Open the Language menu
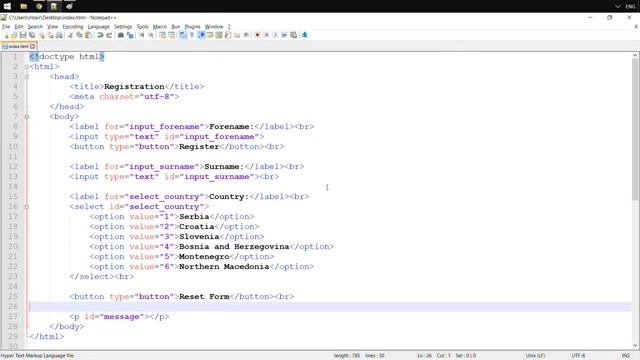 pos(99,27)
